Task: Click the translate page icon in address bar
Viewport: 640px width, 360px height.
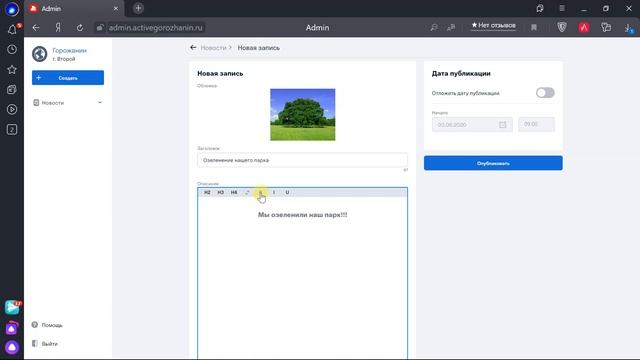Action: pyautogui.click(x=451, y=27)
